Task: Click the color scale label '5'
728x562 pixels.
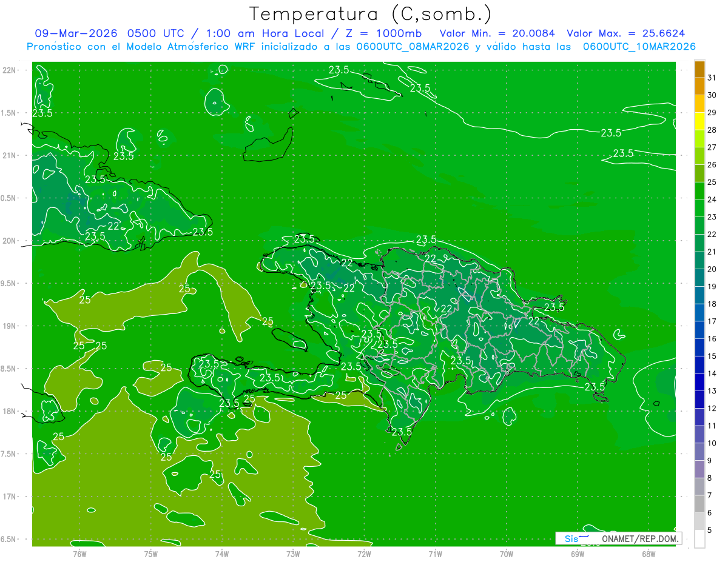Action: click(710, 530)
